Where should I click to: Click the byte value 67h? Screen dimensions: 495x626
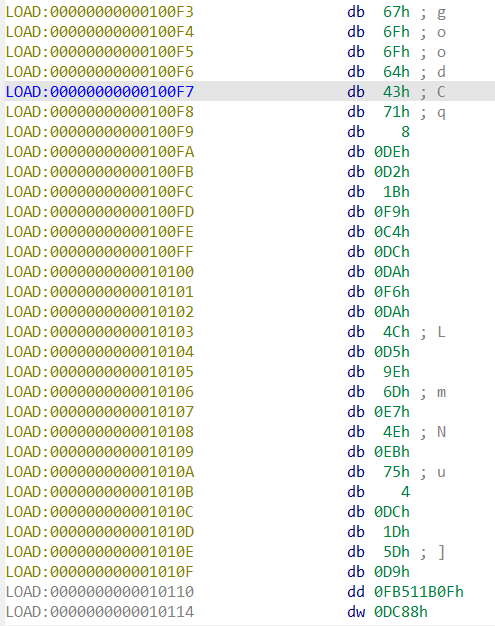tap(396, 12)
